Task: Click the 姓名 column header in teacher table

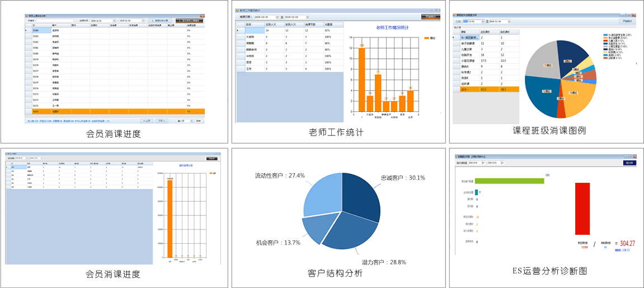Action: coord(250,25)
